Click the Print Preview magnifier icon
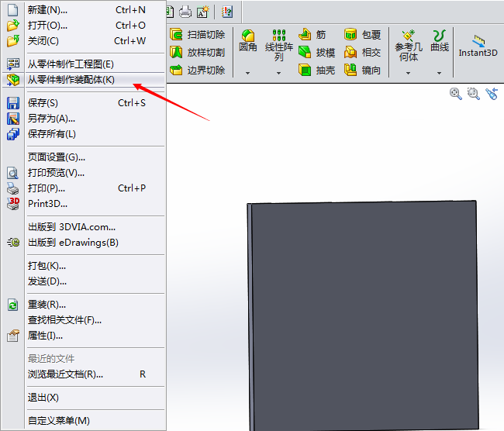 pyautogui.click(x=13, y=173)
